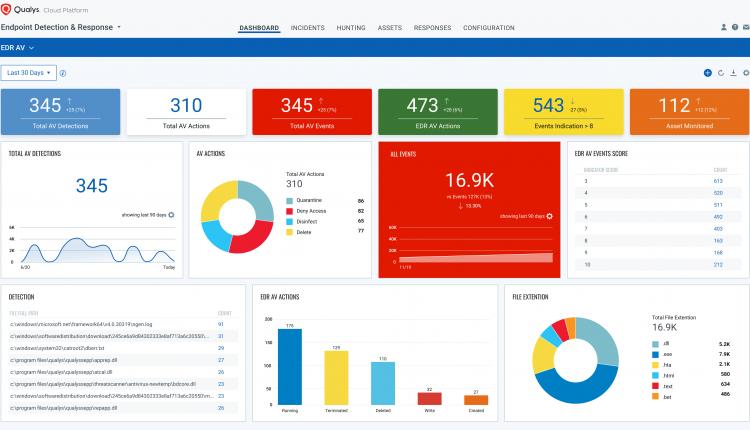Viewport: 750px width, 430px height.
Task: Download the dashboard using the download icon
Action: click(733, 73)
